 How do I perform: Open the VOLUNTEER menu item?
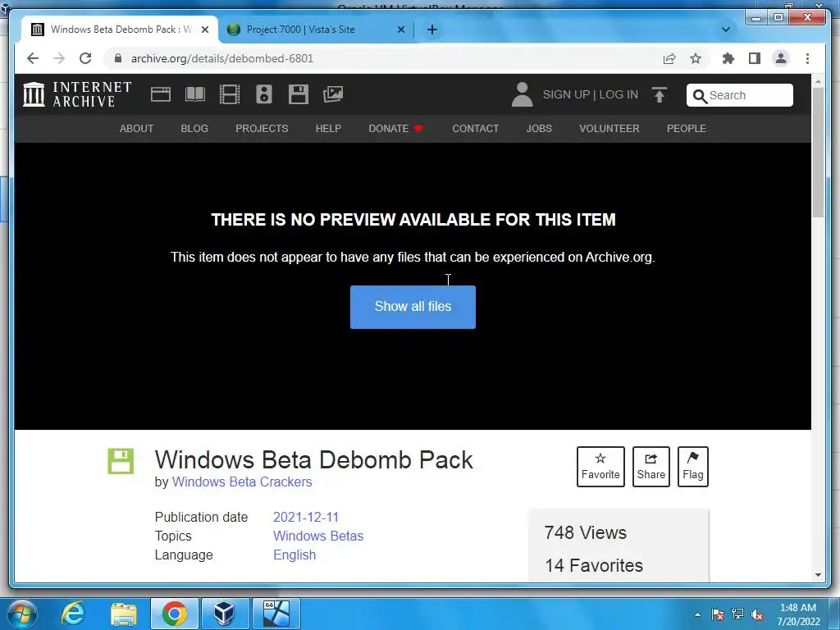[x=609, y=129]
